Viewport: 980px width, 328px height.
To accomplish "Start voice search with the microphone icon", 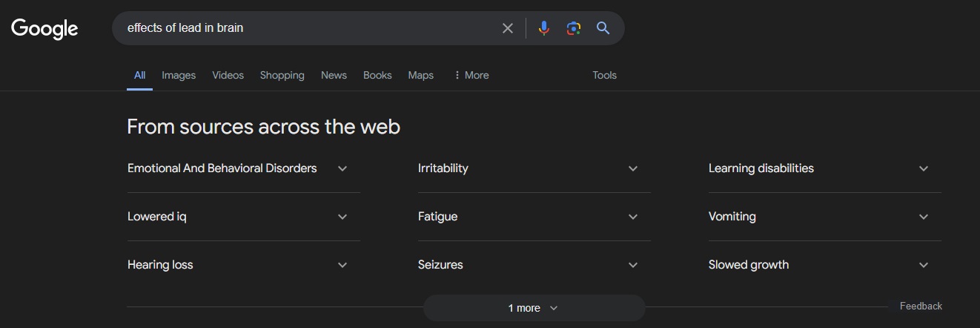I will coord(544,28).
